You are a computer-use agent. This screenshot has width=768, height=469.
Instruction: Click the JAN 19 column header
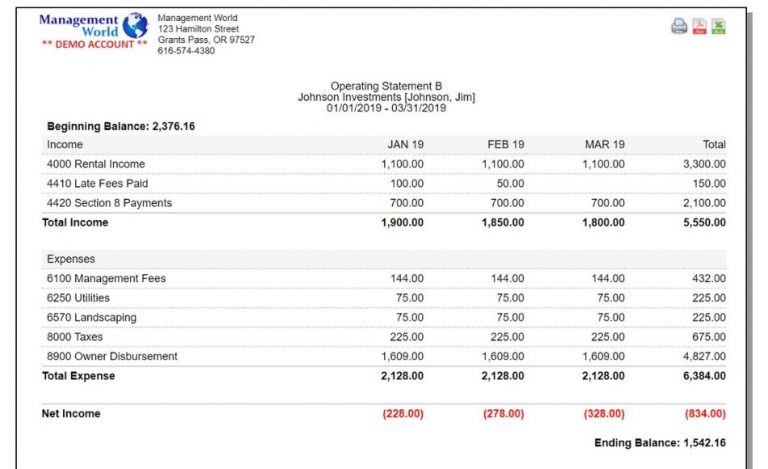405,145
